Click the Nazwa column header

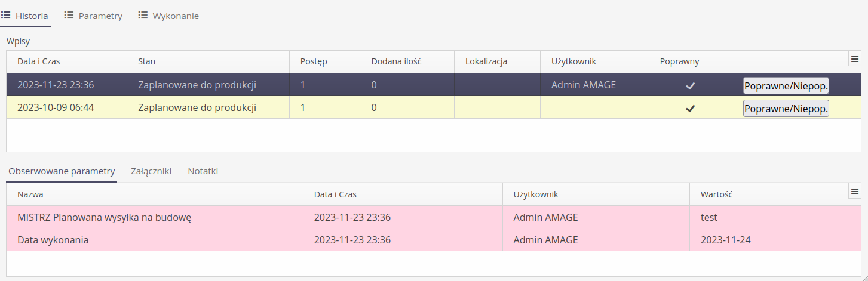click(30, 194)
